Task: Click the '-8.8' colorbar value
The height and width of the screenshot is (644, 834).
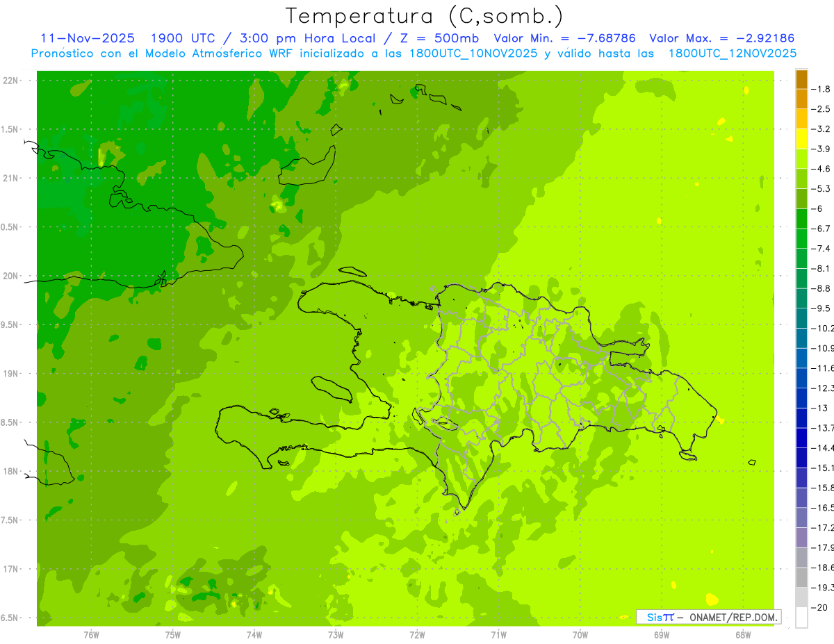Action: pos(821,288)
